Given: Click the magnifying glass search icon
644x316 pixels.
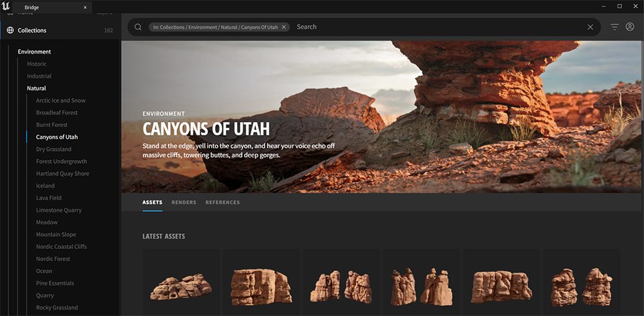Looking at the screenshot, I should (138, 27).
